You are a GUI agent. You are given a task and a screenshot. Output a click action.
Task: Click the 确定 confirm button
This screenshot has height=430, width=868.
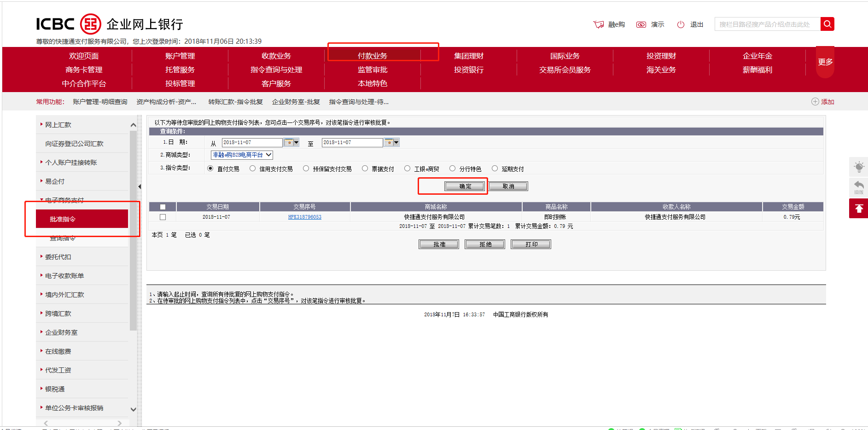click(x=465, y=186)
